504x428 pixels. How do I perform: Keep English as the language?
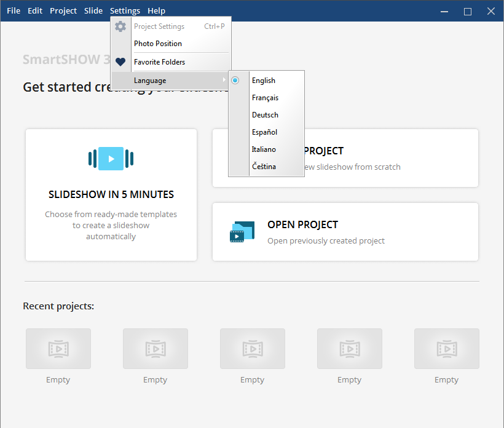[267, 81]
